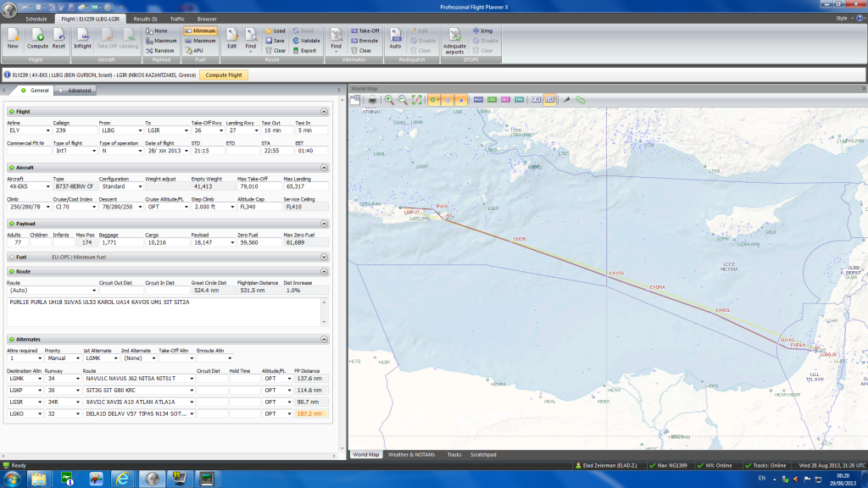The height and width of the screenshot is (488, 868).
Task: Toggle the HIGH airways map layer
Action: [478, 99]
